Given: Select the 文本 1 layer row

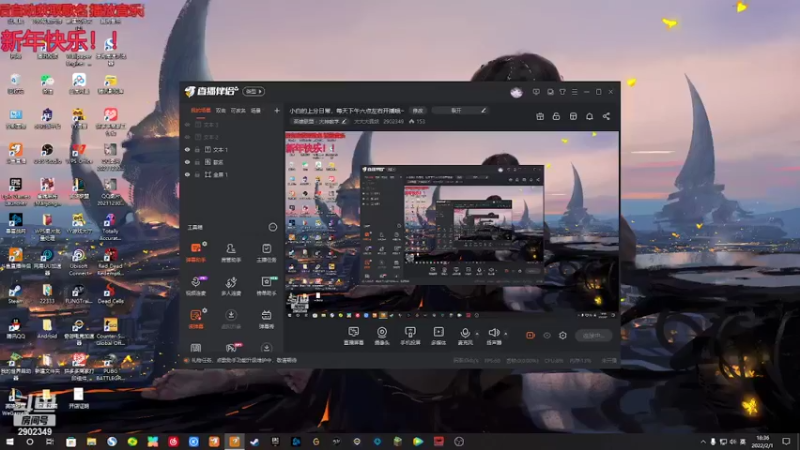Looking at the screenshot, I should coord(232,149).
